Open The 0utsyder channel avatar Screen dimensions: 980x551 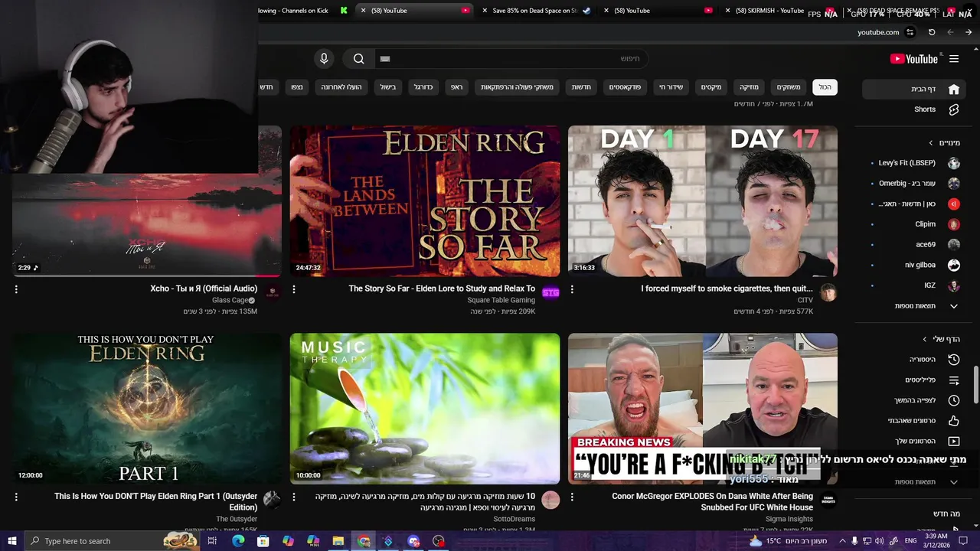272,500
